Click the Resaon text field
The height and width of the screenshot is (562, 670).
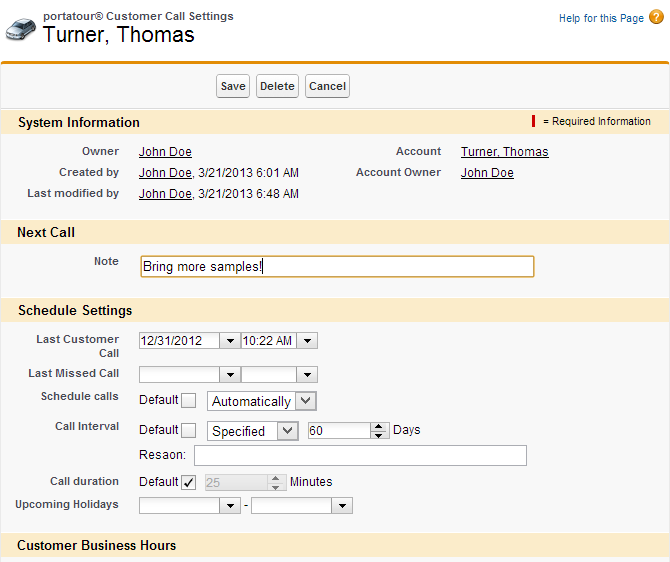point(360,456)
